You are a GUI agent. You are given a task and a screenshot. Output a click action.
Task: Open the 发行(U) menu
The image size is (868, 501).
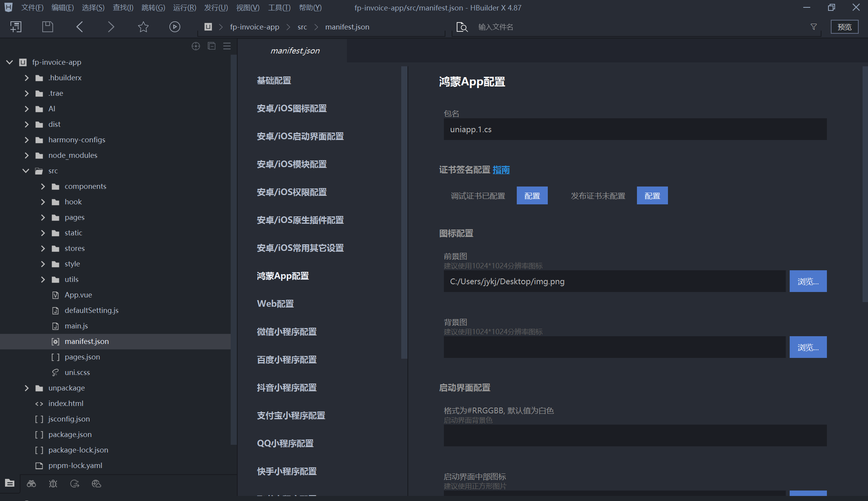click(216, 7)
